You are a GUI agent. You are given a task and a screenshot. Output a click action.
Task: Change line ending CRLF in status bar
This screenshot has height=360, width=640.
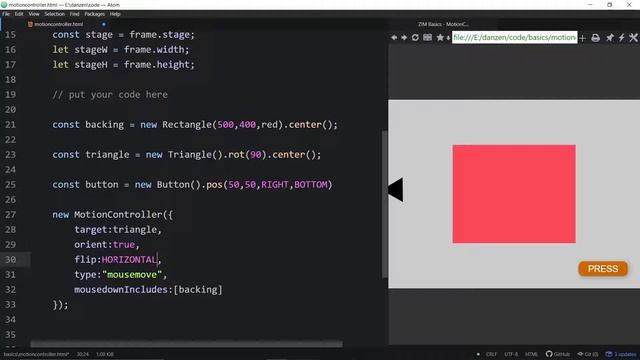[x=491, y=354]
